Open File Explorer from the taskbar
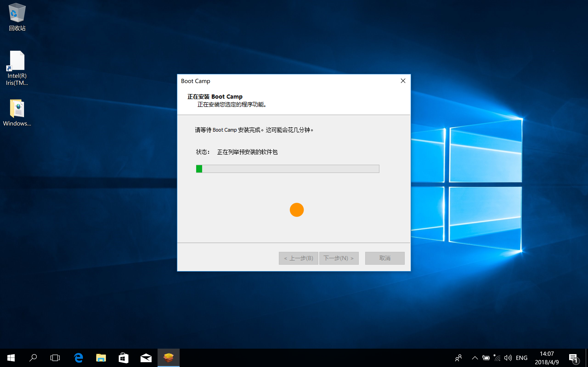Viewport: 588px width, 367px height. (101, 358)
